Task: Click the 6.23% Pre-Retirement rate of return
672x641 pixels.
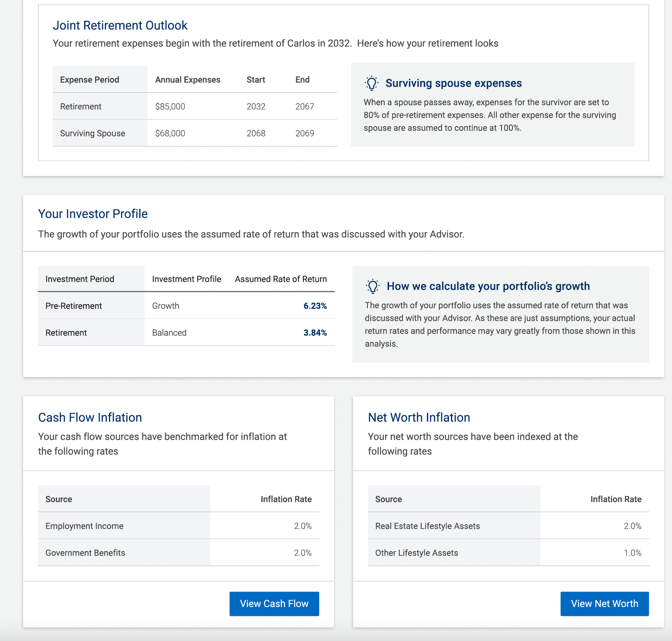Action: pyautogui.click(x=315, y=306)
